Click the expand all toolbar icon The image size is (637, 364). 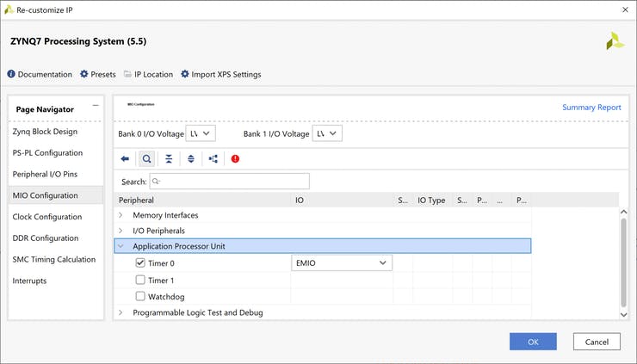tap(190, 159)
